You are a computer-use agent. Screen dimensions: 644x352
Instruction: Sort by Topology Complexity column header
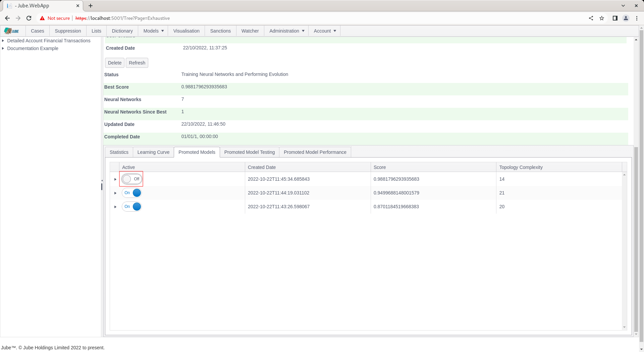pos(559,167)
